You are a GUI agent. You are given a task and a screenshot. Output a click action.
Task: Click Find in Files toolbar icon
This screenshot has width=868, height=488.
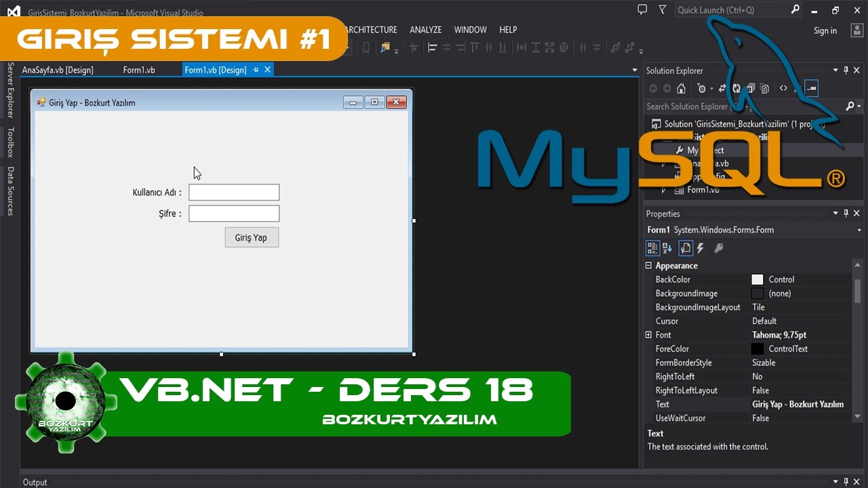pos(385,47)
